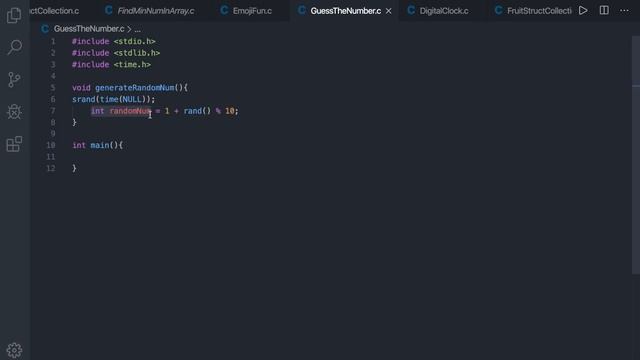Close the GuessTheNumber.c tab

[389, 11]
